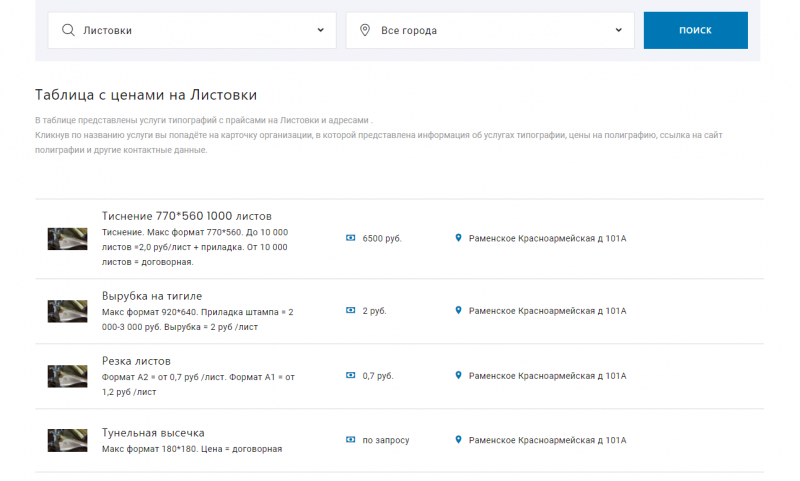Image resolution: width=800 pixels, height=481 pixels.
Task: Click the map pin icon in the Тиснение row
Action: (x=458, y=238)
